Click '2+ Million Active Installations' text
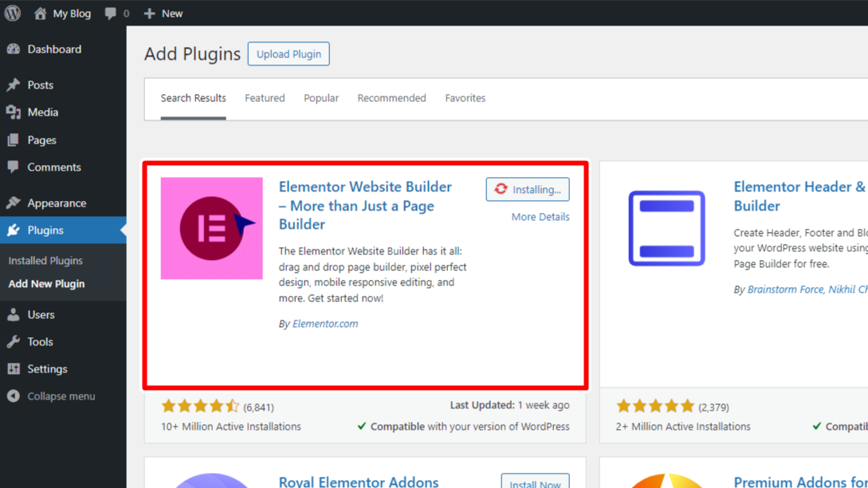The width and height of the screenshot is (868, 488). 683,427
